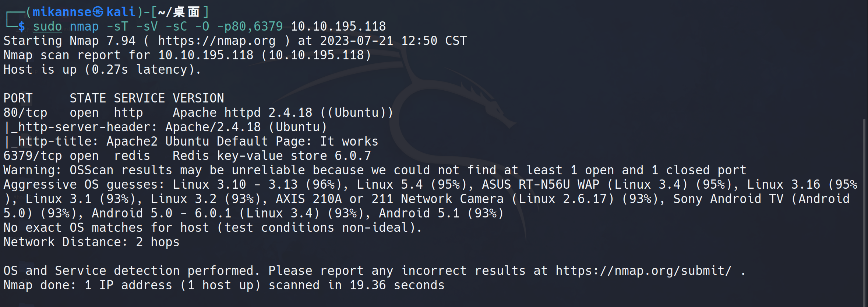The width and height of the screenshot is (868, 307).
Task: Click the Nmap done summary line
Action: click(x=224, y=285)
